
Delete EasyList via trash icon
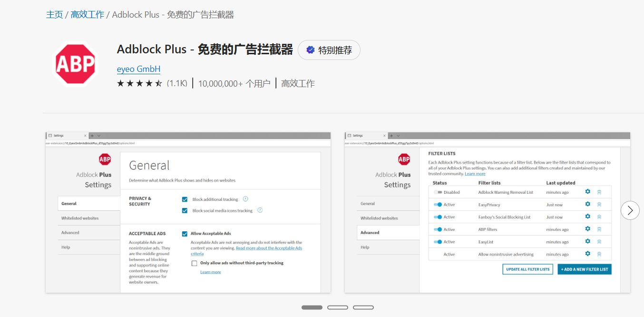tap(599, 242)
